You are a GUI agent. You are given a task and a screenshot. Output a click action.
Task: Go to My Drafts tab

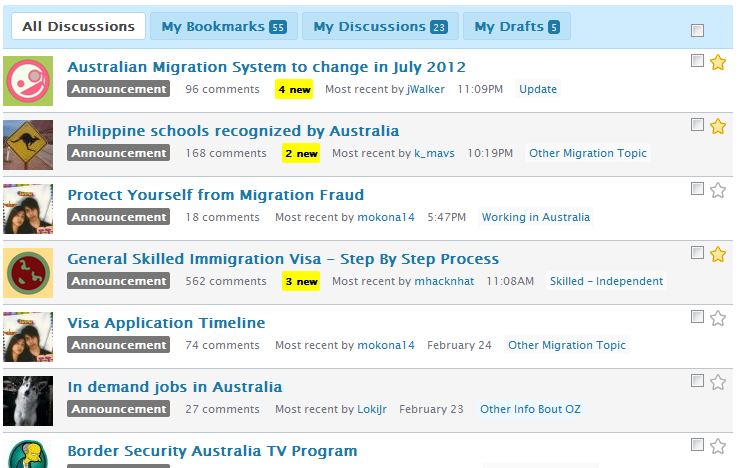click(x=517, y=26)
